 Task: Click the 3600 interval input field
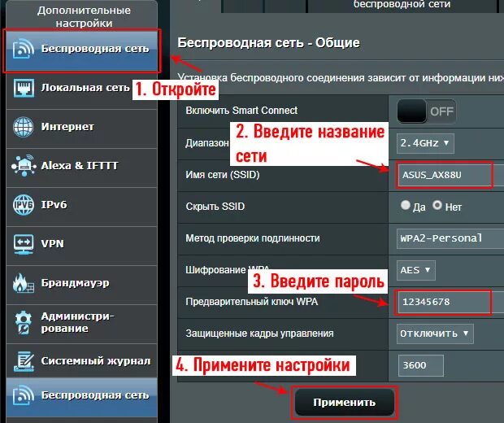421,365
